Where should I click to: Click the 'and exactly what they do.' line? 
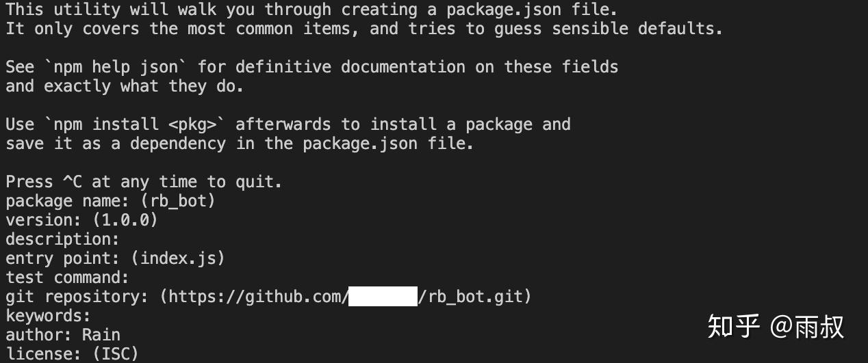(x=125, y=86)
